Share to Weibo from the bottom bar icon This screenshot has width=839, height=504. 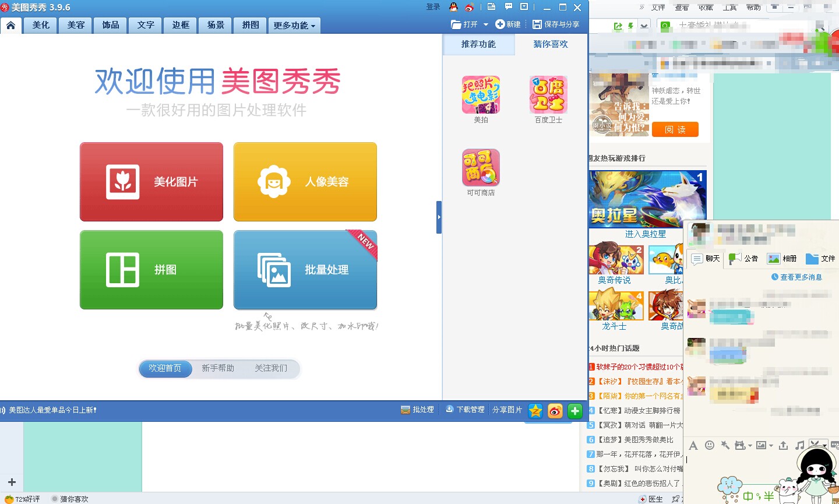(x=555, y=411)
